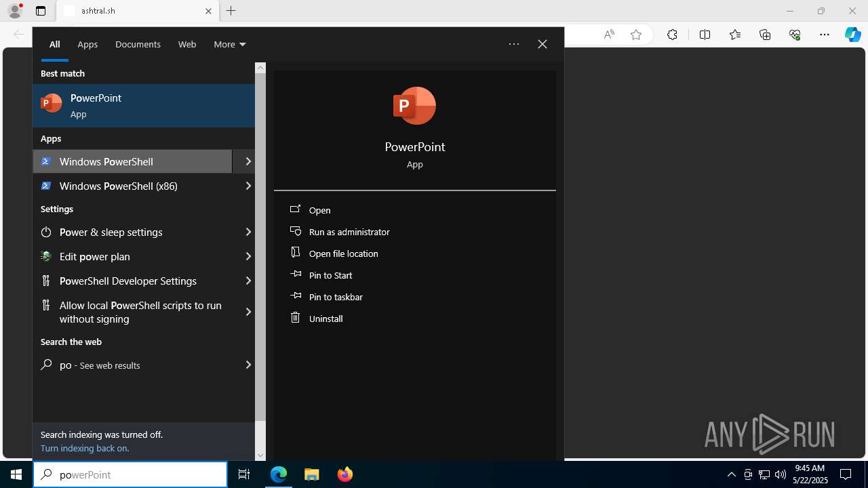Add page to favorites star icon
Viewport: 868px width, 488px height.
[636, 35]
